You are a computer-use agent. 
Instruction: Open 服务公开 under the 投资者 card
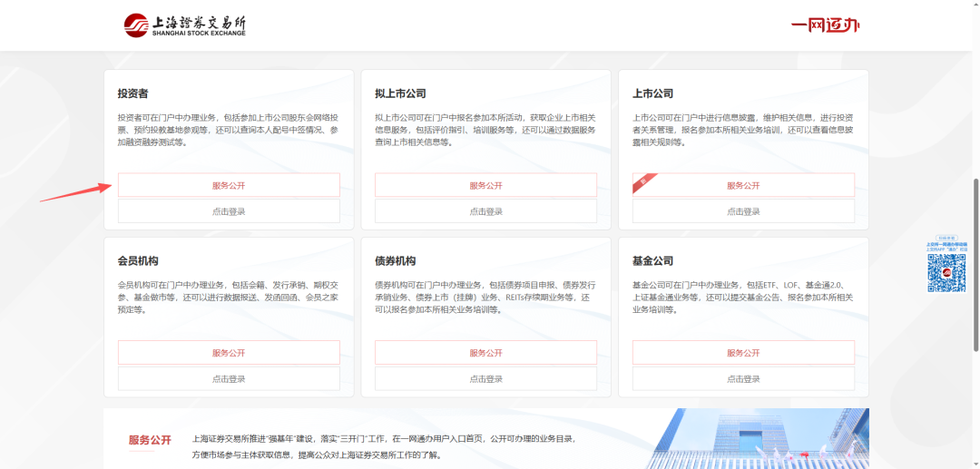click(229, 185)
